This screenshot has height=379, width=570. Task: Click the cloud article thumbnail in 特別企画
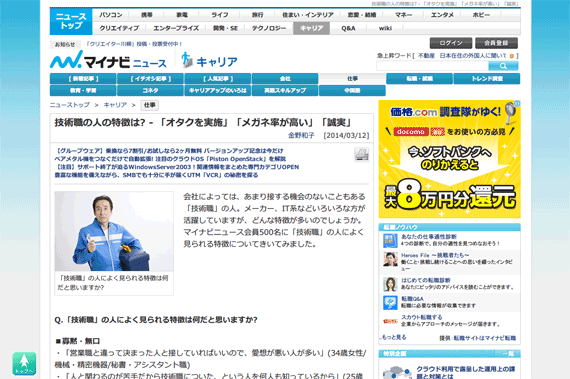point(397,373)
